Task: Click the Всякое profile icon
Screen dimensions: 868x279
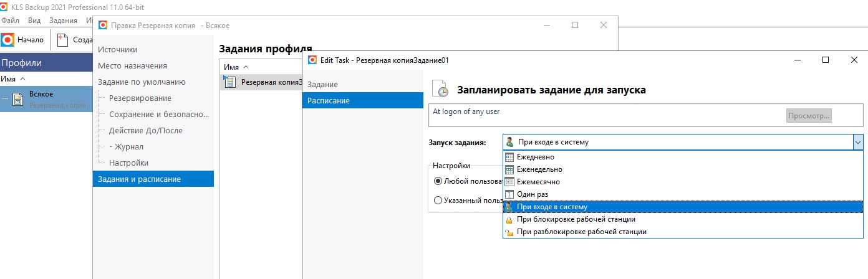Action: pos(18,99)
